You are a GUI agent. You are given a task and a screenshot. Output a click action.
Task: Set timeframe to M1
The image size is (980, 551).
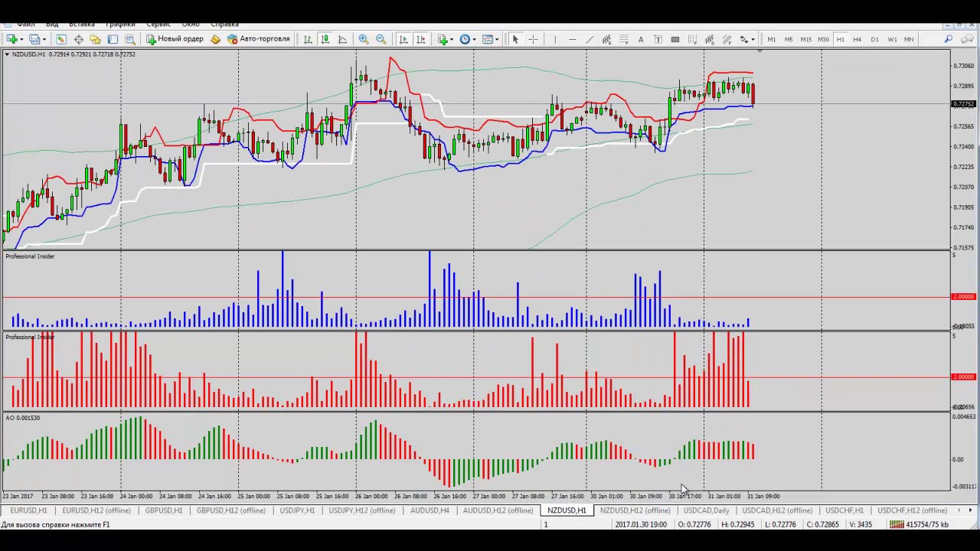[772, 39]
